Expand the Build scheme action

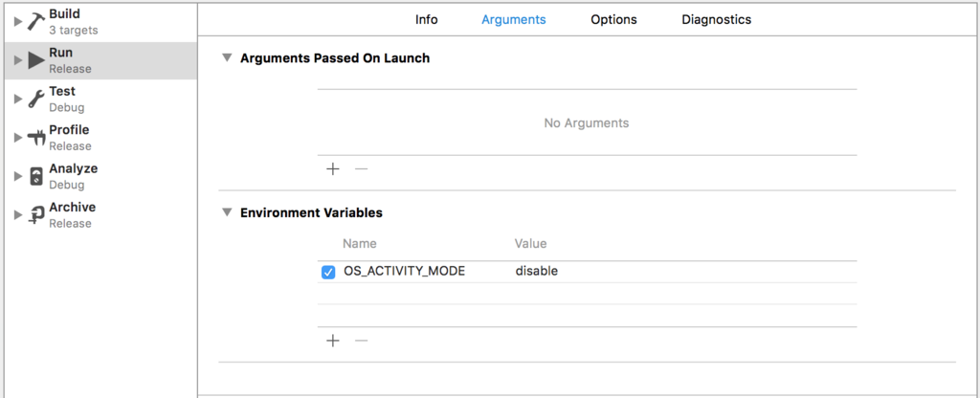[x=18, y=22]
